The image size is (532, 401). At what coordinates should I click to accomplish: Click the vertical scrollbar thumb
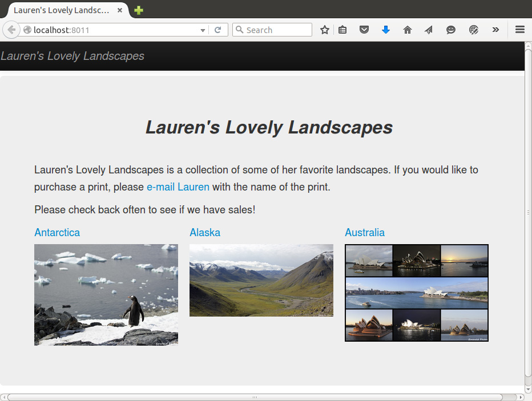[528, 213]
